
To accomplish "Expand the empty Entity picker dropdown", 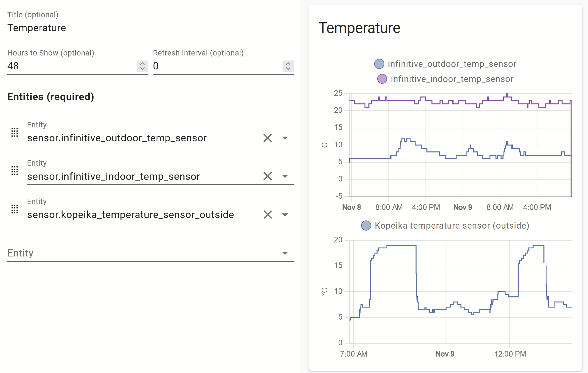I will [x=285, y=253].
